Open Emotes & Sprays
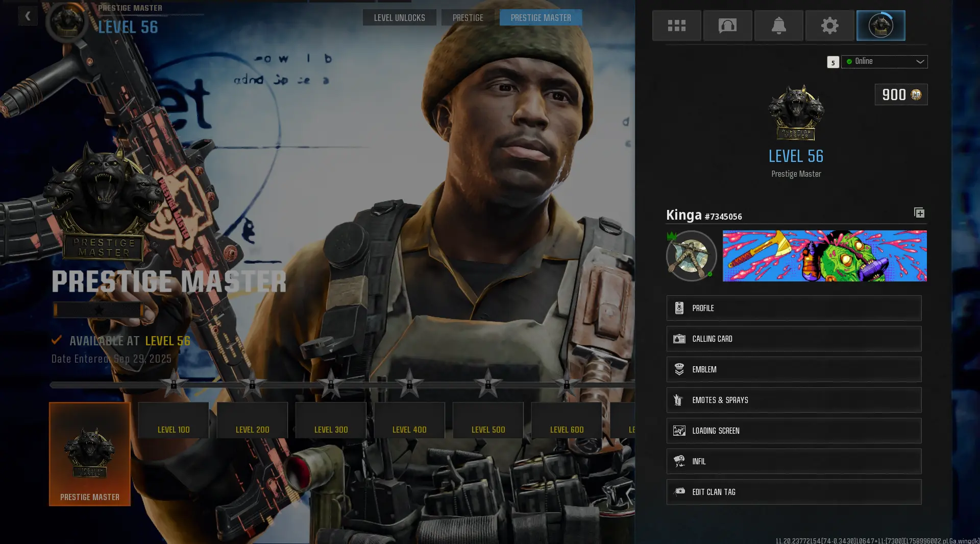 point(794,400)
